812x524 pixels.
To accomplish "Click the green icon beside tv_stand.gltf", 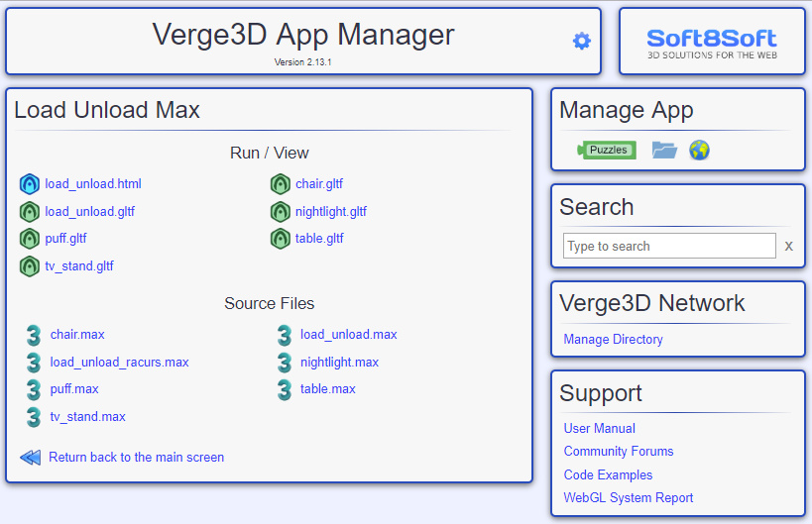I will click(x=30, y=266).
